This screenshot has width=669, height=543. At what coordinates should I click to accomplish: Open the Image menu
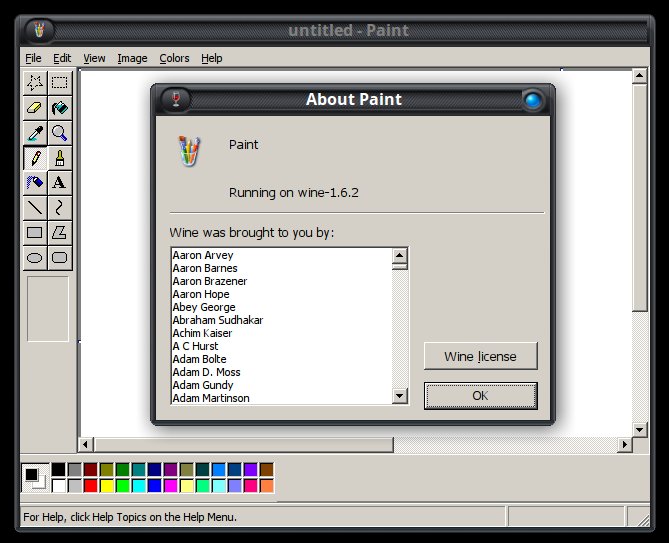[x=132, y=58]
